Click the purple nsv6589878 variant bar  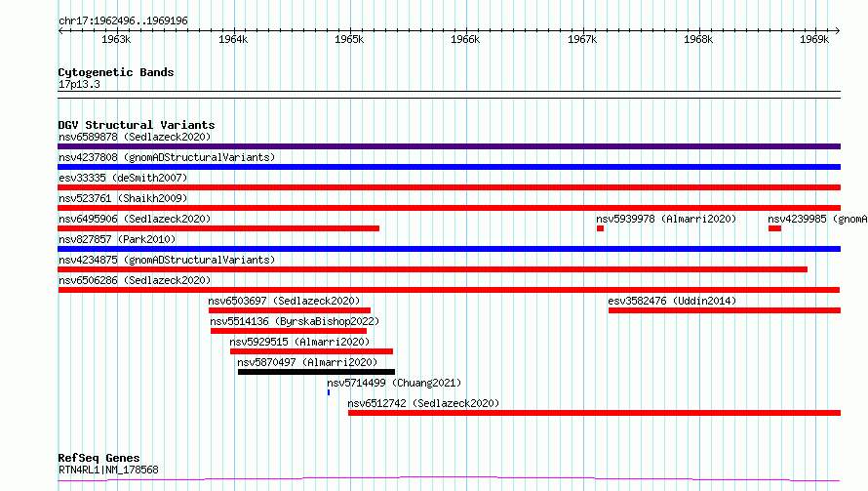tap(449, 146)
